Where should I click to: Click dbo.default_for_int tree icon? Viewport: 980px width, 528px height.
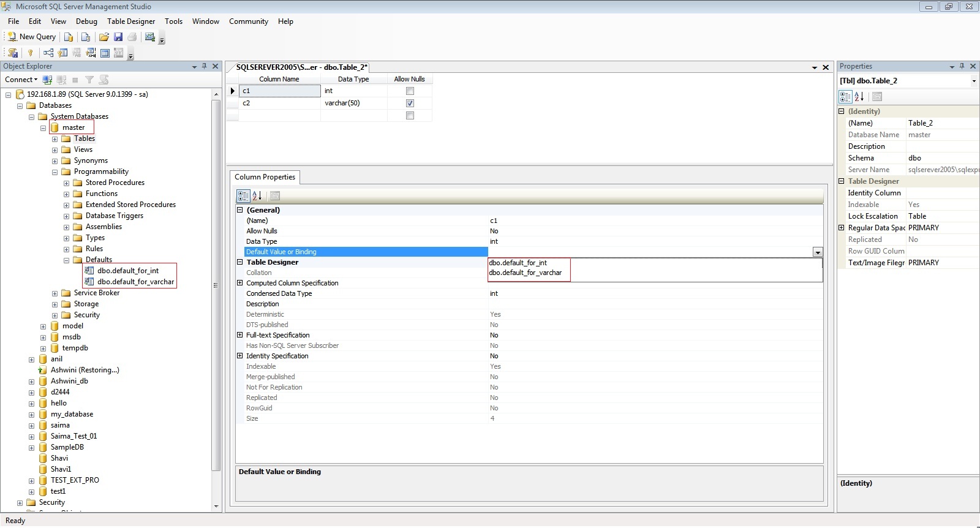[89, 271]
